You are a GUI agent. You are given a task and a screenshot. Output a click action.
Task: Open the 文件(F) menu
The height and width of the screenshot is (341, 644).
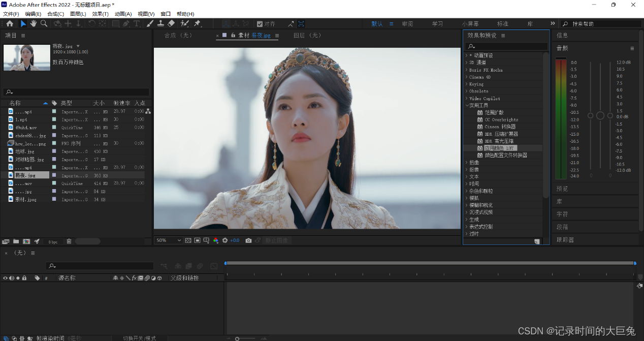tap(11, 14)
